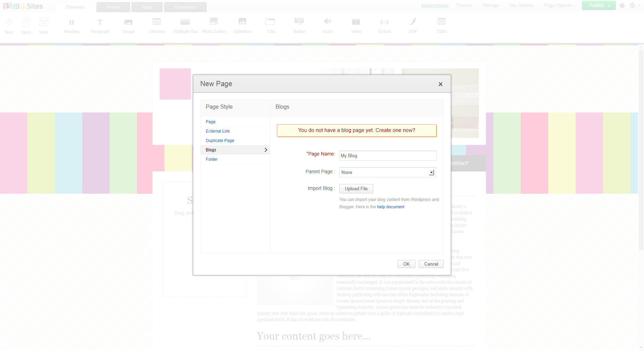Confirm with the OK button

pyautogui.click(x=406, y=264)
